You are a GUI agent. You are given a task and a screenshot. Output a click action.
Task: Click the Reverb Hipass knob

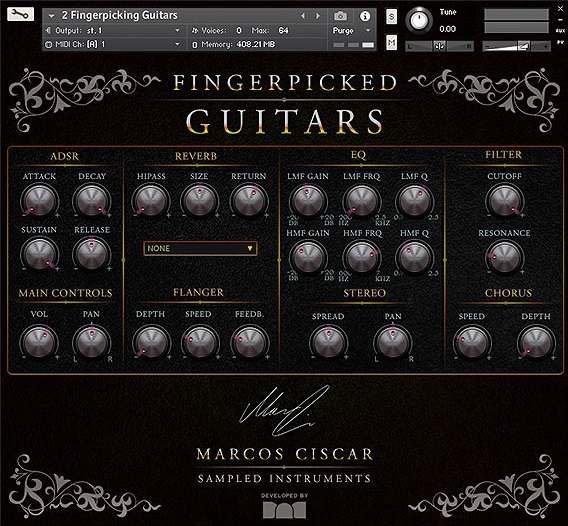pos(151,201)
